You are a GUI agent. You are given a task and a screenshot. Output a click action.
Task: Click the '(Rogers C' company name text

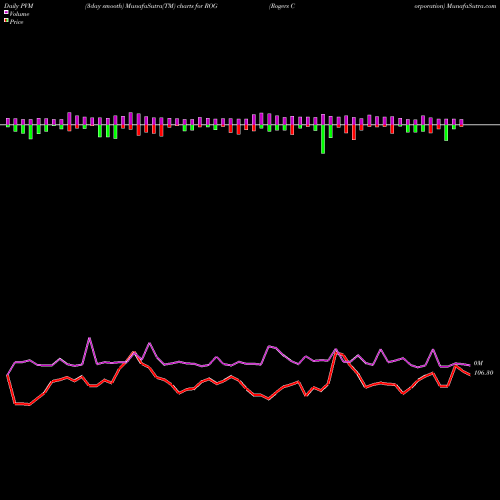(282, 6)
